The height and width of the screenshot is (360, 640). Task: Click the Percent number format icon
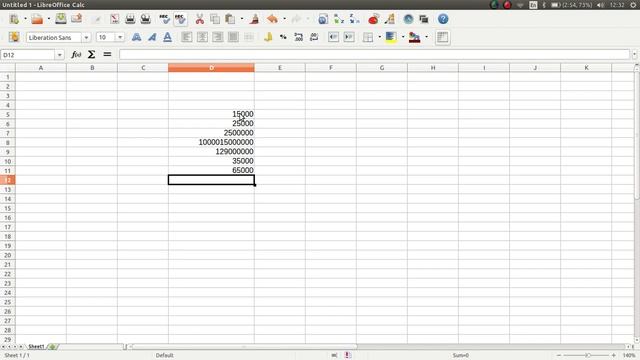283,37
